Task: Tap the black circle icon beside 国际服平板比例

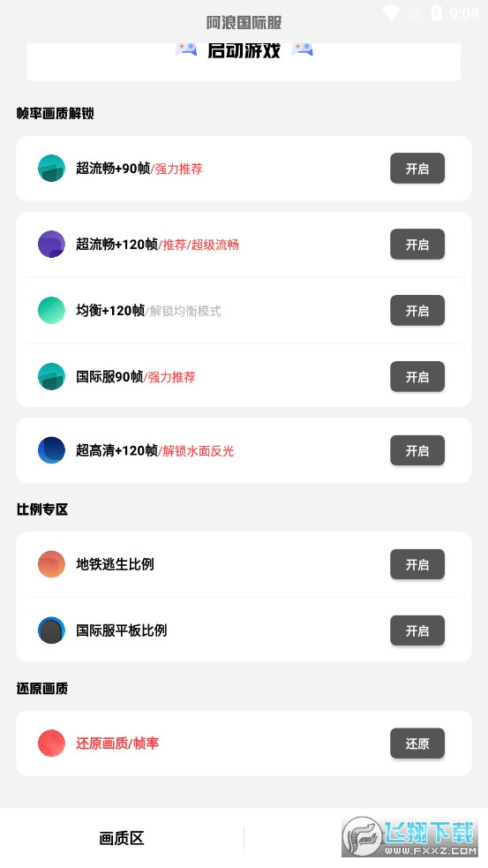Action: coord(51,630)
